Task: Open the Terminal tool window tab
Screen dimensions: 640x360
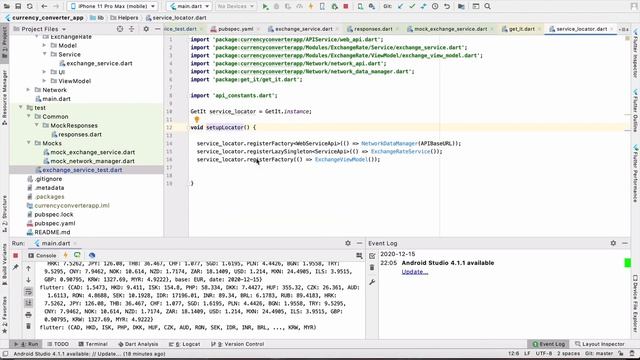Action: pyautogui.click(x=93, y=344)
